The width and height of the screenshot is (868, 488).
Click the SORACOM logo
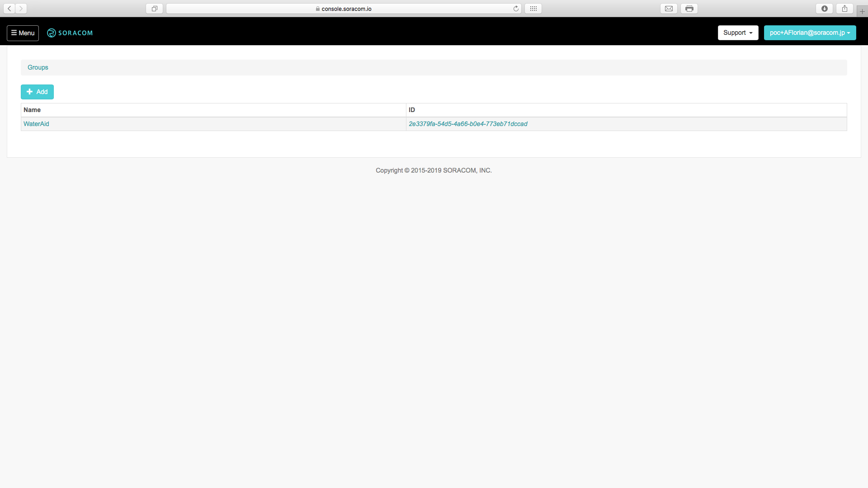coord(70,33)
